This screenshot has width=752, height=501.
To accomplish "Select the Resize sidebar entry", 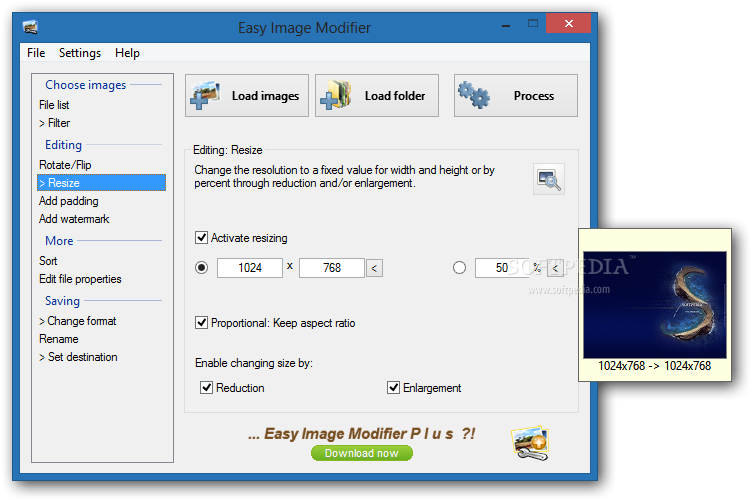I will (101, 183).
